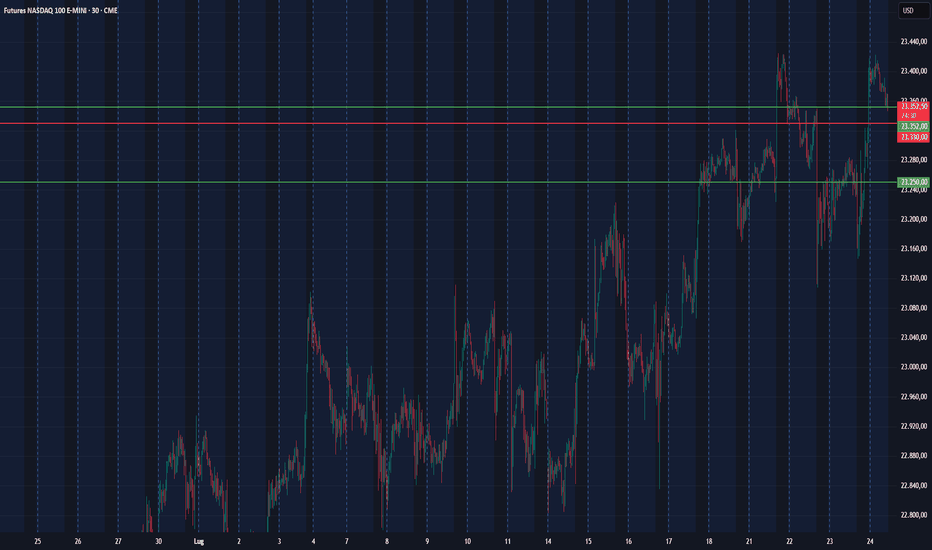Click the 23.000,00 price scale label
Image resolution: width=932 pixels, height=550 pixels.
[x=914, y=367]
